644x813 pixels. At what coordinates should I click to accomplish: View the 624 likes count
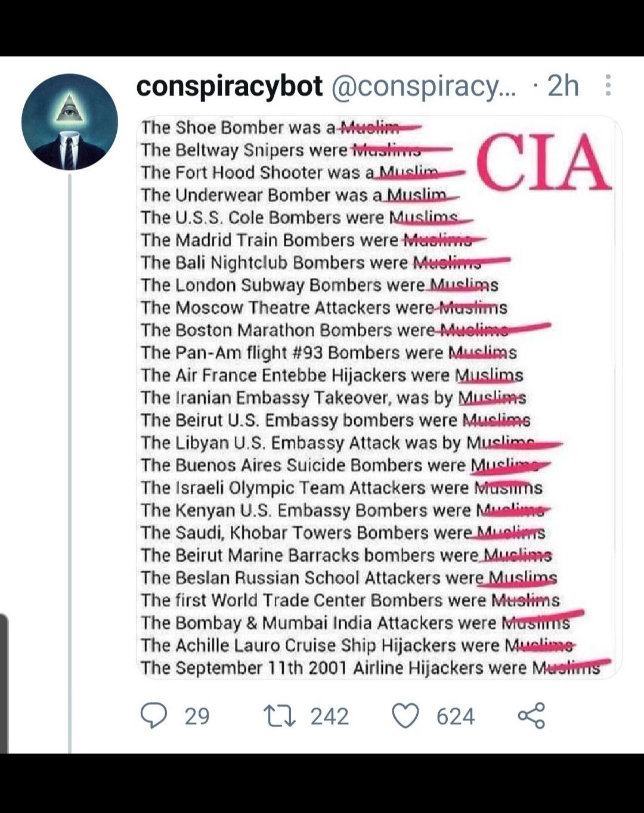[x=455, y=716]
